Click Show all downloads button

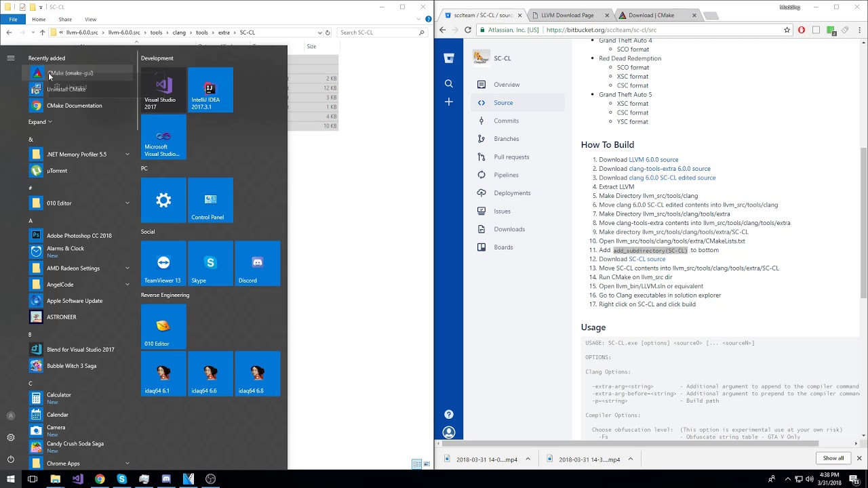(x=833, y=458)
